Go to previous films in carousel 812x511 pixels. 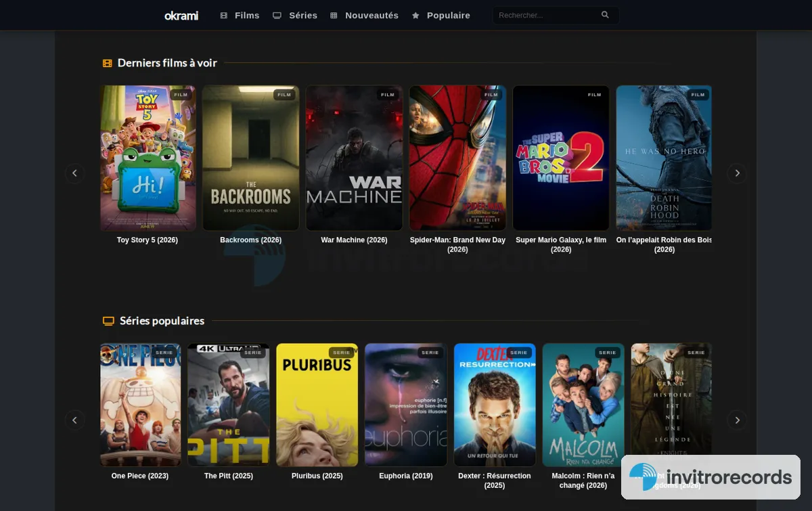click(x=74, y=173)
